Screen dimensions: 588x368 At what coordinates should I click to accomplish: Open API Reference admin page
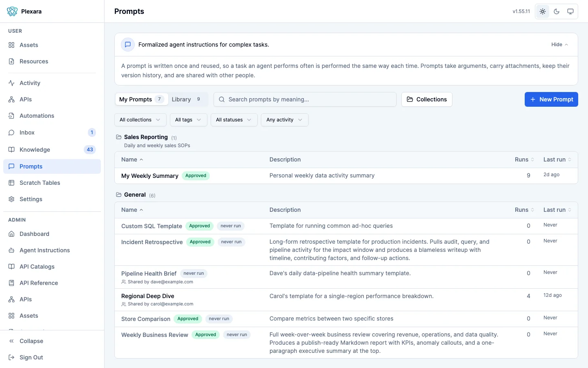pos(52,283)
